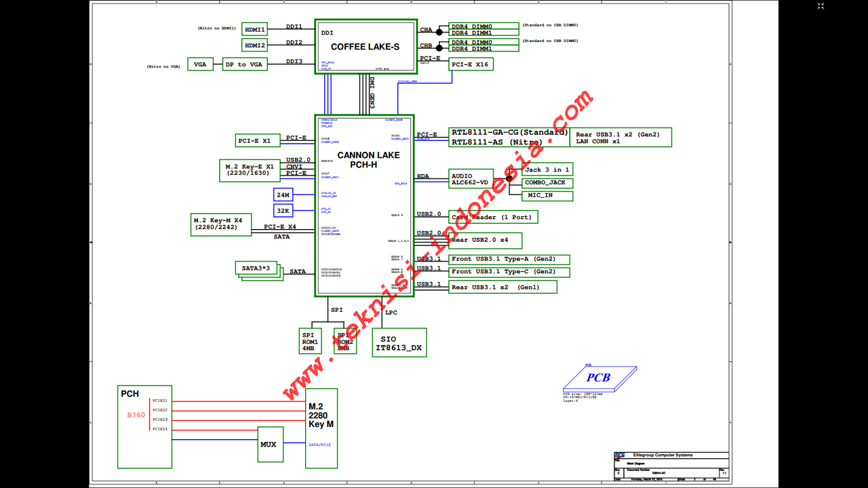Select the MUX block
868x488 pixels.
point(270,445)
